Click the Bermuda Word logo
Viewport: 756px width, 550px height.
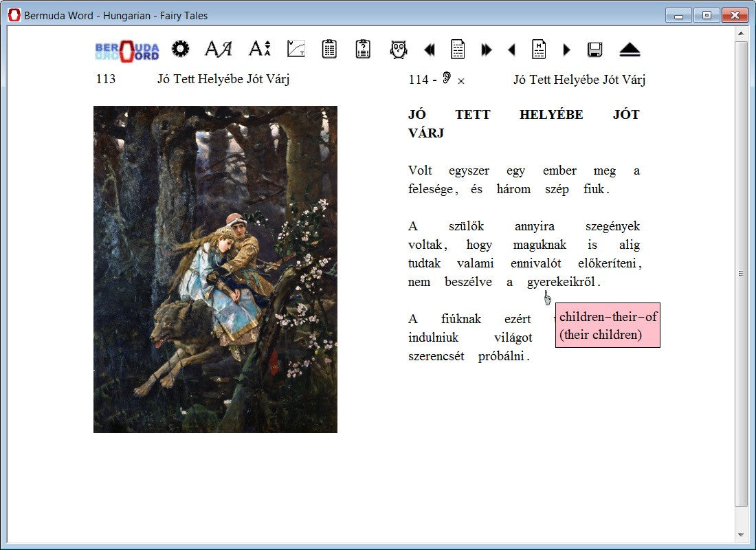[x=127, y=50]
